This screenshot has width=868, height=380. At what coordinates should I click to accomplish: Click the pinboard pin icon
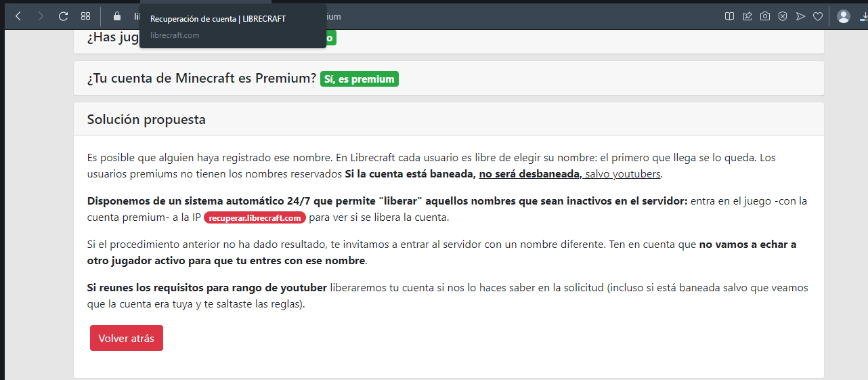(x=747, y=16)
